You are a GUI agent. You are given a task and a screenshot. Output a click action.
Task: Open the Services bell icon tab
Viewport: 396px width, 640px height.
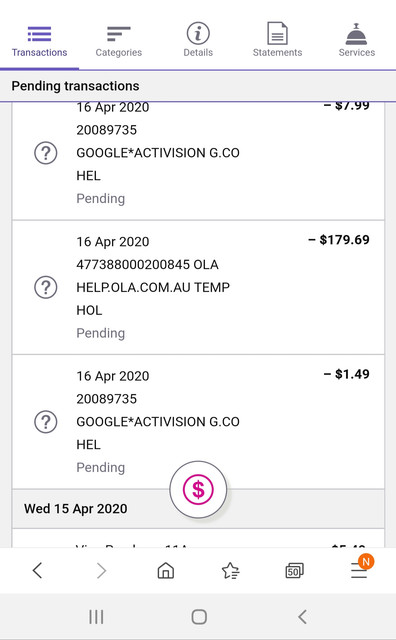point(356,41)
